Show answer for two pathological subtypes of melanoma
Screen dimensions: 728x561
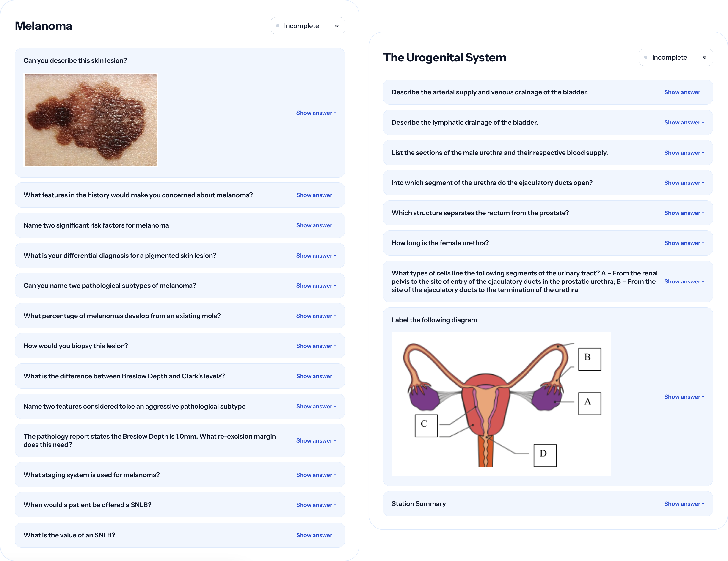[316, 286]
